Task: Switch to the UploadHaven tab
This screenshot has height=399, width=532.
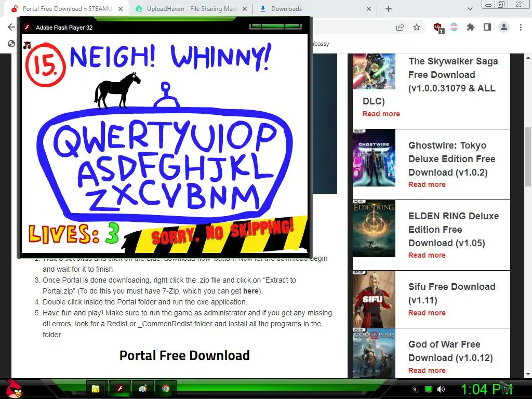Action: 192,9
